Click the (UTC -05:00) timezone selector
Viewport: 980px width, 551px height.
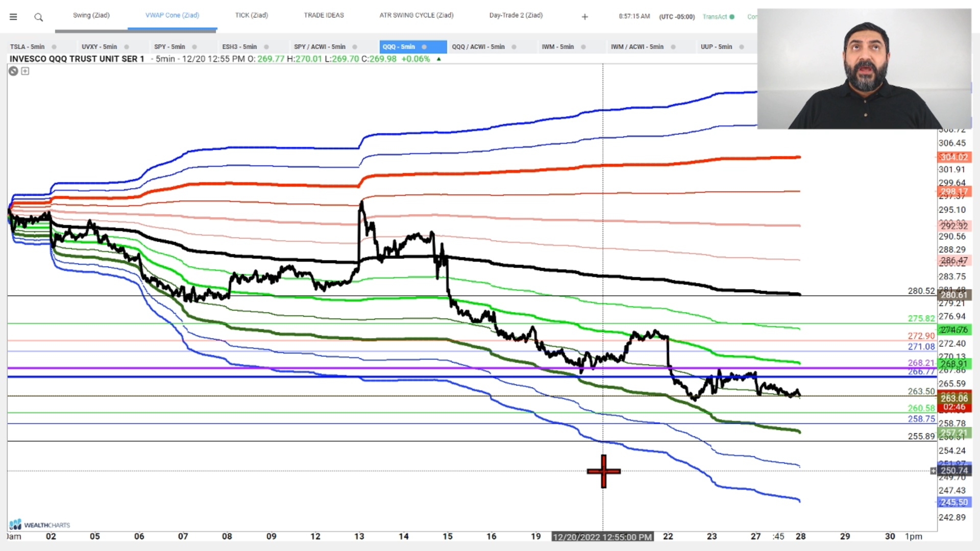tap(677, 17)
